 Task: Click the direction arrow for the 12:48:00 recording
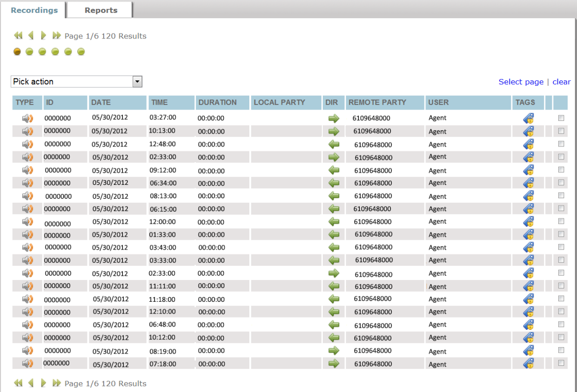tap(334, 144)
